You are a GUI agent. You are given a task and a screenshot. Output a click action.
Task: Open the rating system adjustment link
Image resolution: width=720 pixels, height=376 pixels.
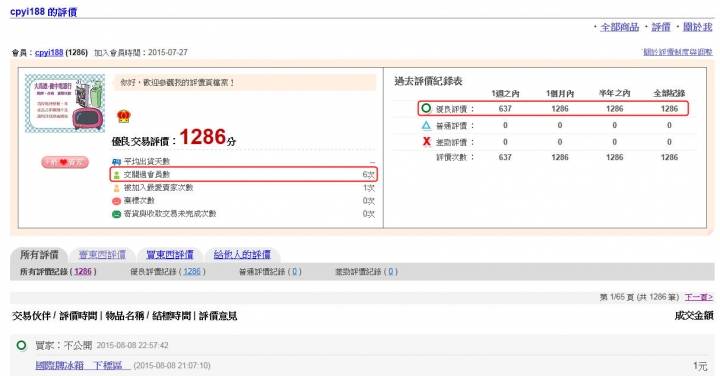coord(677,52)
